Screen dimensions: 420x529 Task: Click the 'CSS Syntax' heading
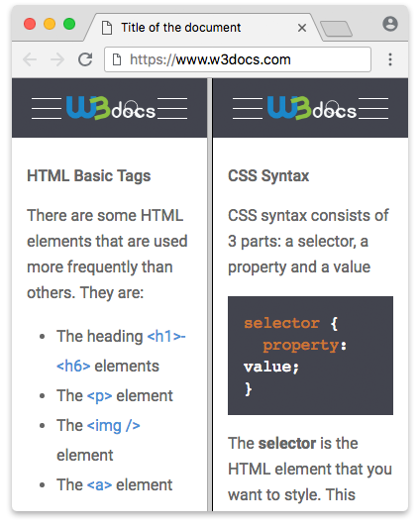click(268, 175)
